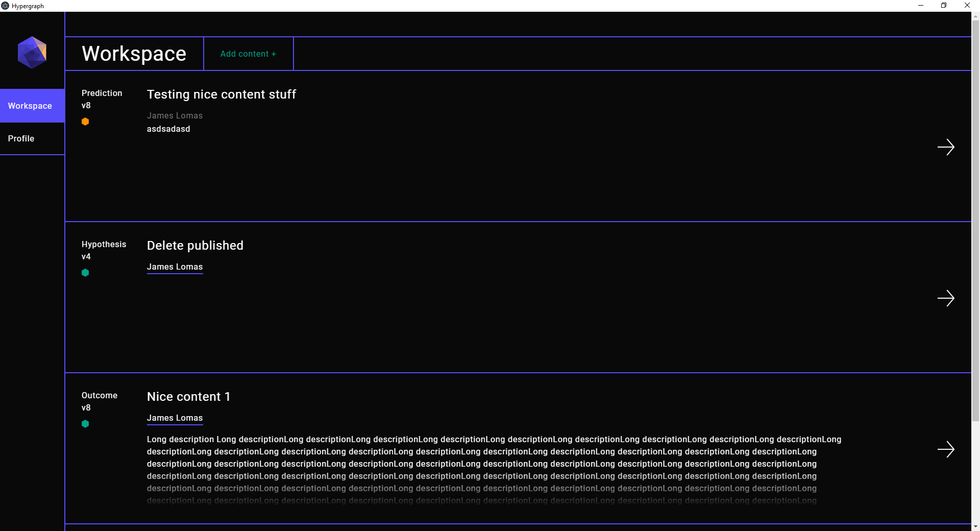Open the Workspace sidebar item

pos(32,106)
